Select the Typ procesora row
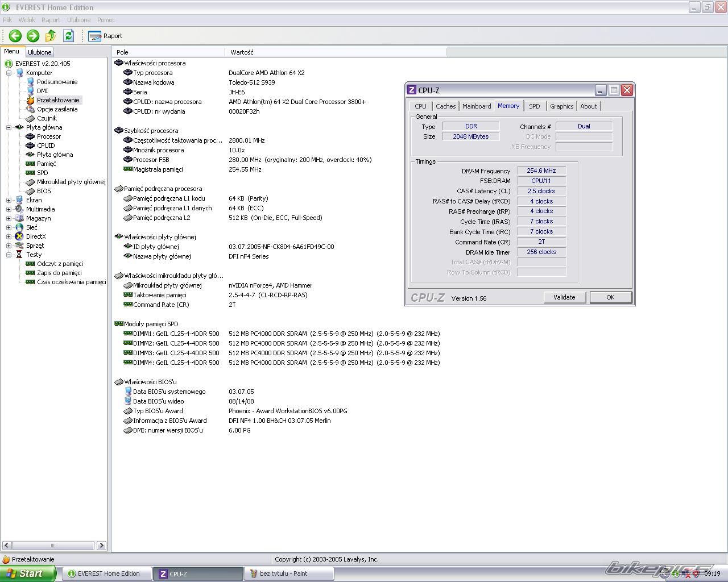 pos(279,73)
